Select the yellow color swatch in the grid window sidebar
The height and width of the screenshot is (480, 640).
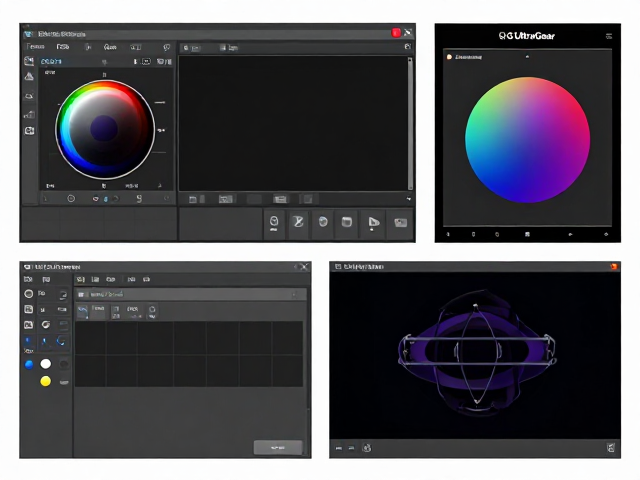click(x=46, y=381)
